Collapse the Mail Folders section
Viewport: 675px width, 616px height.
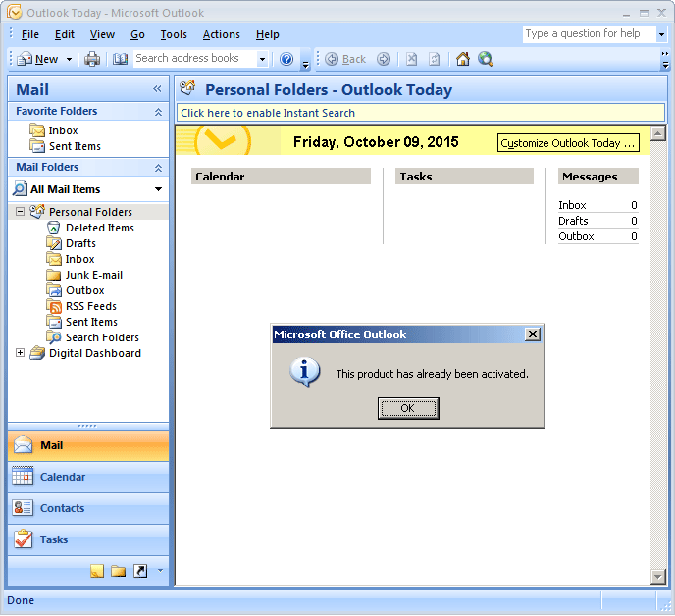[158, 168]
